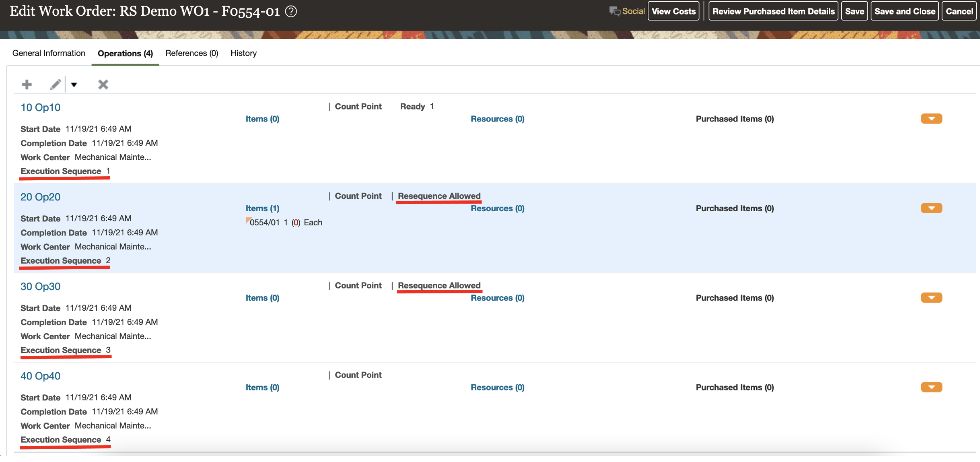Viewport: 980px width, 462px height.
Task: Open operation 10 Op10 link
Action: pyautogui.click(x=40, y=107)
